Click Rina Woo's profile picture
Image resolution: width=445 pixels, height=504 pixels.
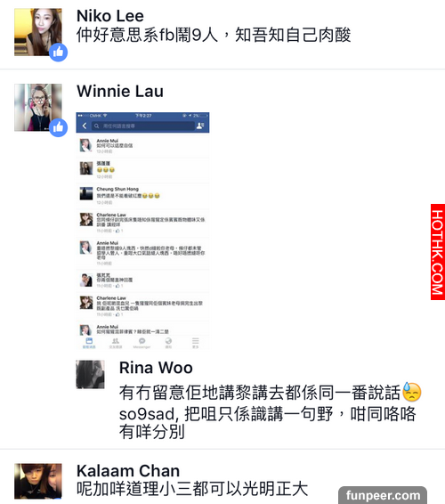click(90, 375)
